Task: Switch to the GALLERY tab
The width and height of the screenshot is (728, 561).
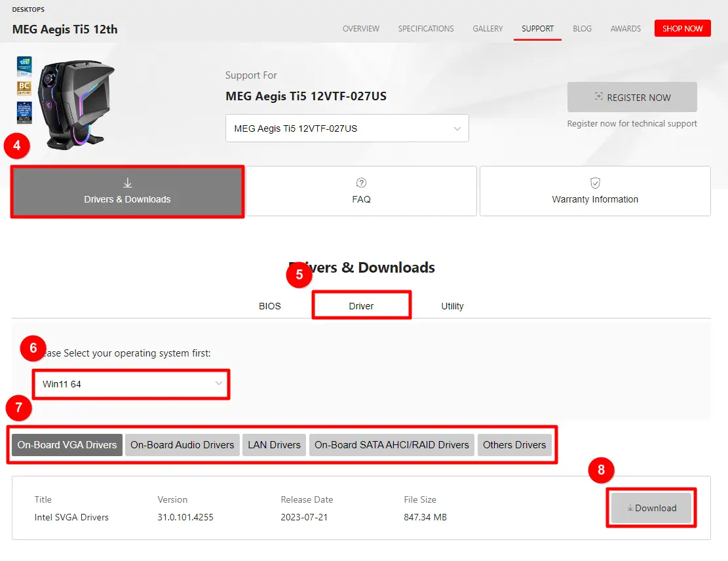Action: point(488,29)
